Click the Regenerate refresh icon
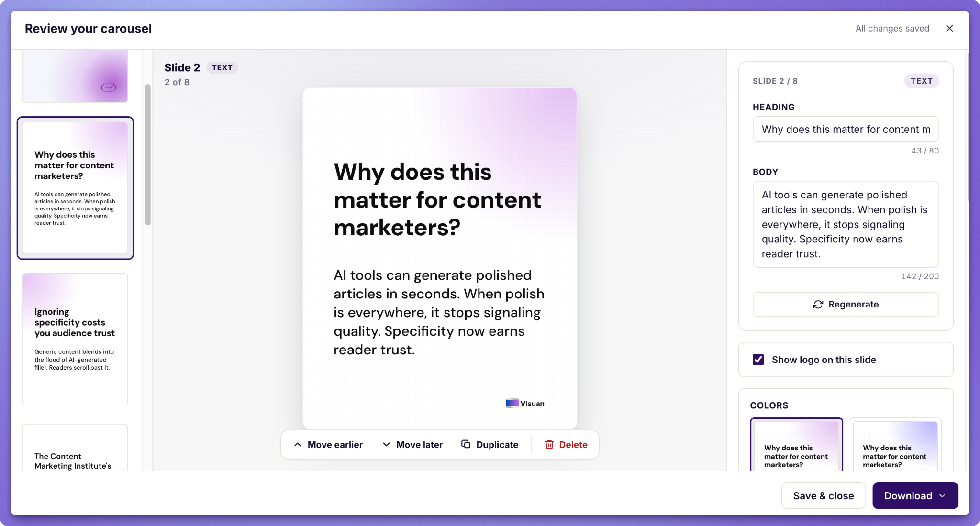The height and width of the screenshot is (526, 980). [x=818, y=305]
